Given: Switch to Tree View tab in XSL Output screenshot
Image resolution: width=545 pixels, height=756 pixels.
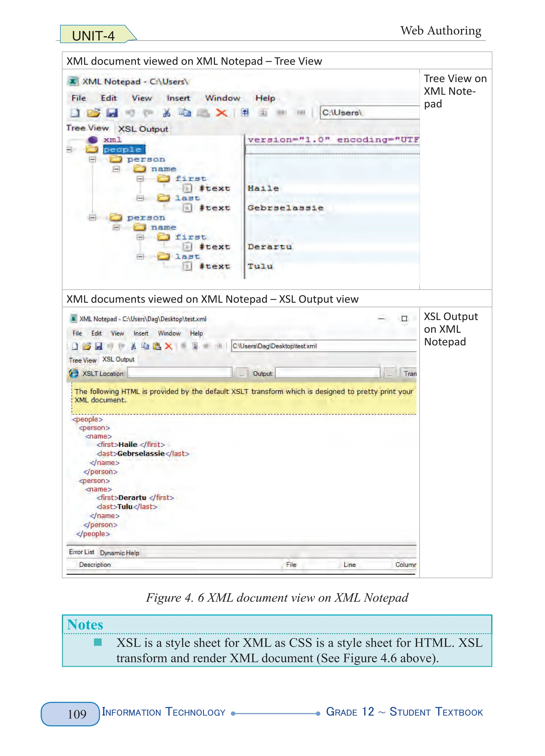Looking at the screenshot, I should (x=83, y=360).
